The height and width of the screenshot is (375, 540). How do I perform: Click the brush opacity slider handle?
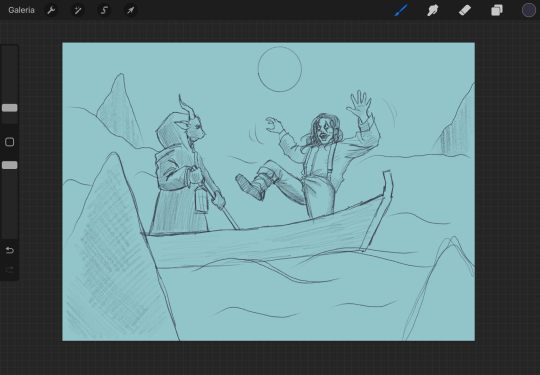10,165
